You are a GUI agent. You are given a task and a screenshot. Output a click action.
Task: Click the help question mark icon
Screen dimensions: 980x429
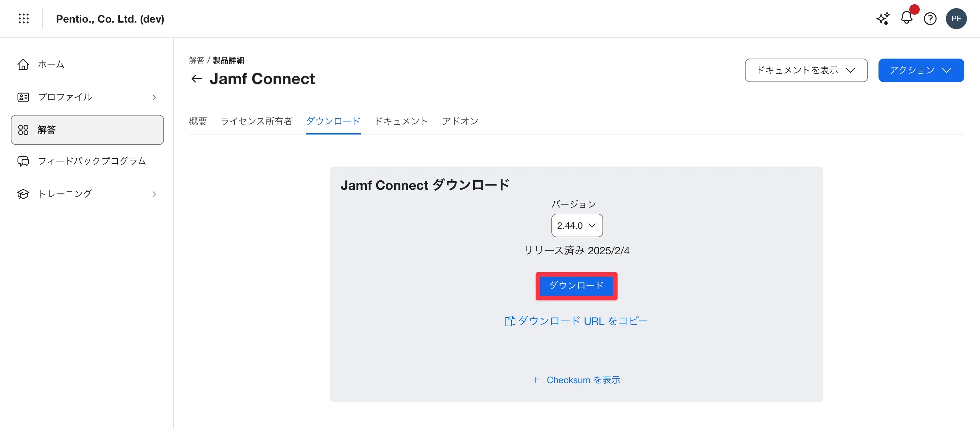pos(930,19)
